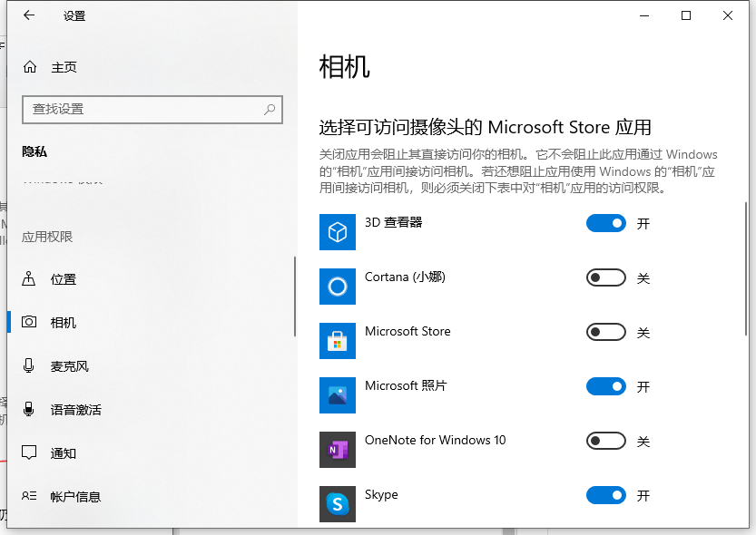Click the 3D 查看器 app icon

[338, 232]
